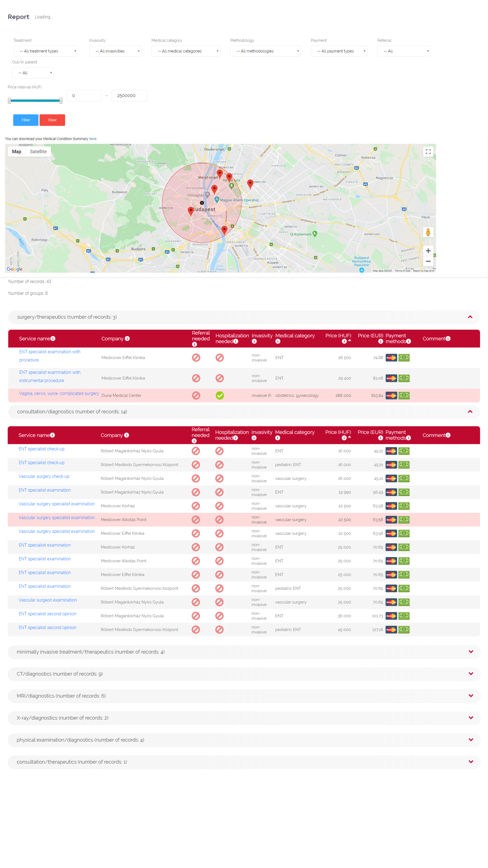Collapse the consultation/diagnostics group
488x868 pixels.
(470, 412)
